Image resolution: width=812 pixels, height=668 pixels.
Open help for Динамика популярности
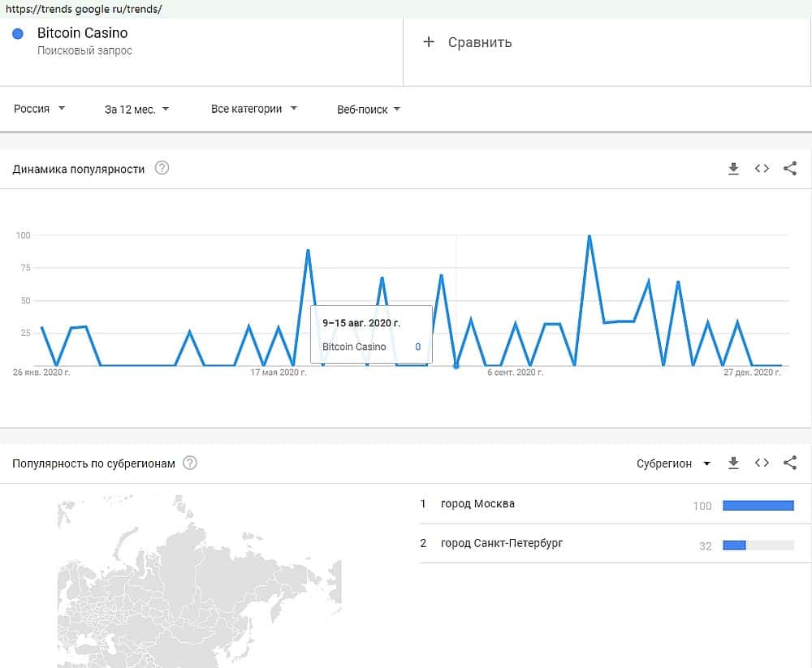[162, 169]
